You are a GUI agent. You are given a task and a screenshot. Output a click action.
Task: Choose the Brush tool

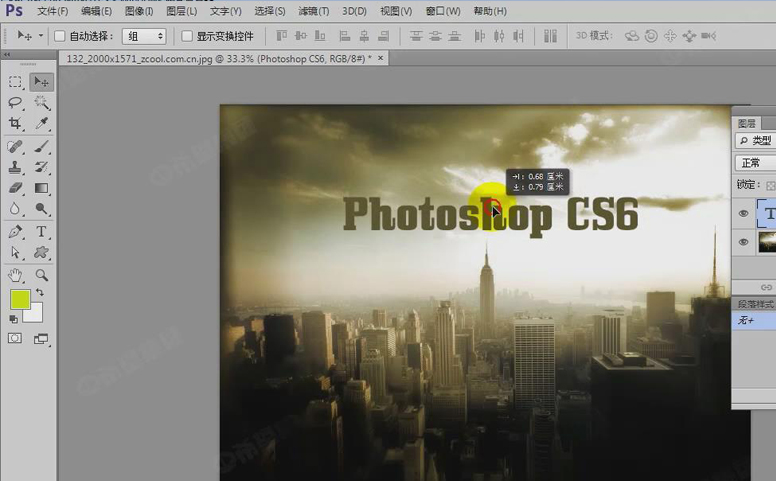pyautogui.click(x=42, y=146)
